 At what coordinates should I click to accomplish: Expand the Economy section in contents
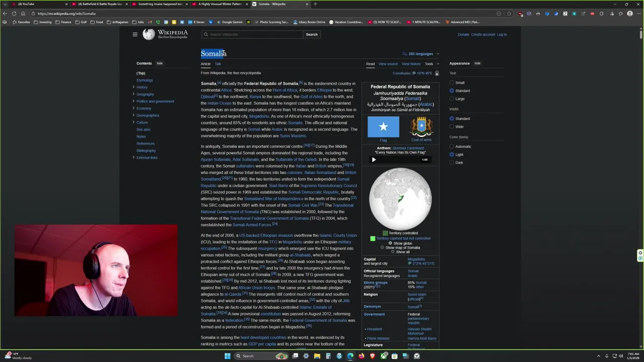[x=133, y=108]
